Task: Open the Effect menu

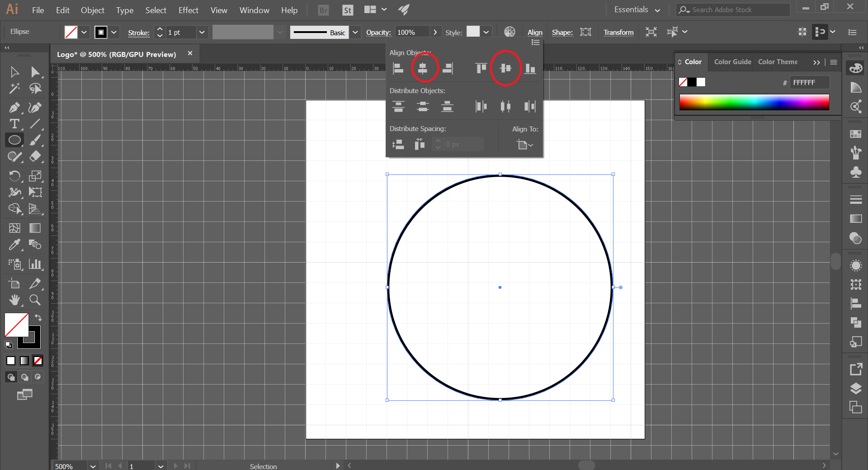Action: click(188, 10)
